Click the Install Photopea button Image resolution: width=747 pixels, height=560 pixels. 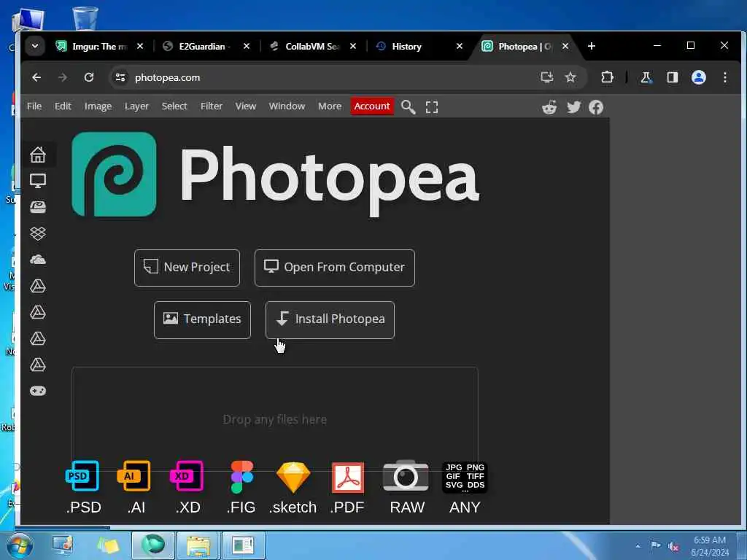330,319
